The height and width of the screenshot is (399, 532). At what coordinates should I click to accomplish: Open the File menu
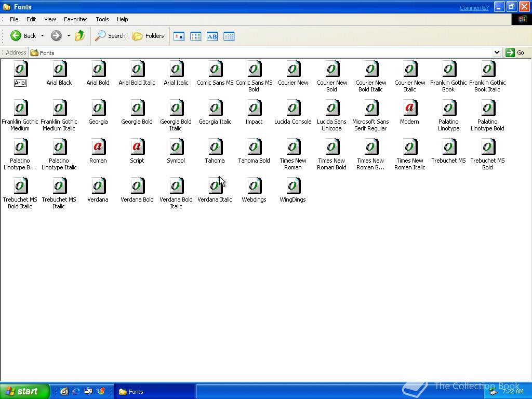pyautogui.click(x=14, y=19)
